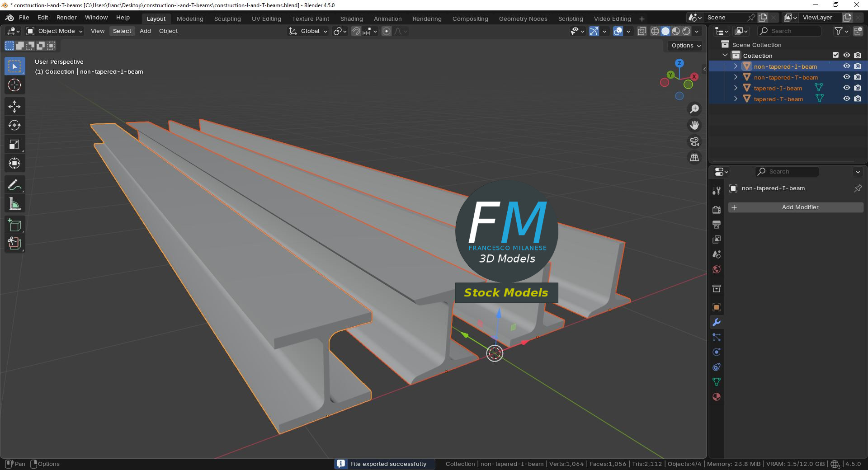Open the Scene properties tab
Viewport: 868px width, 470px height.
pos(717,254)
